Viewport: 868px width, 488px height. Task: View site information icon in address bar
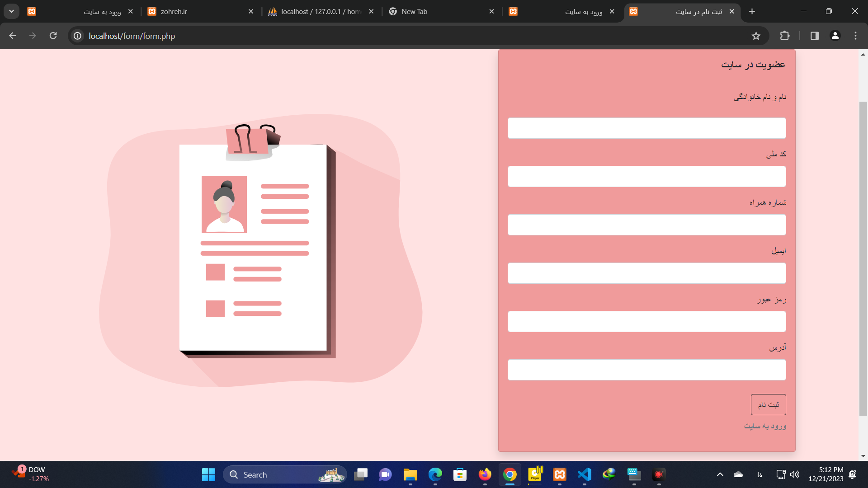(x=78, y=36)
